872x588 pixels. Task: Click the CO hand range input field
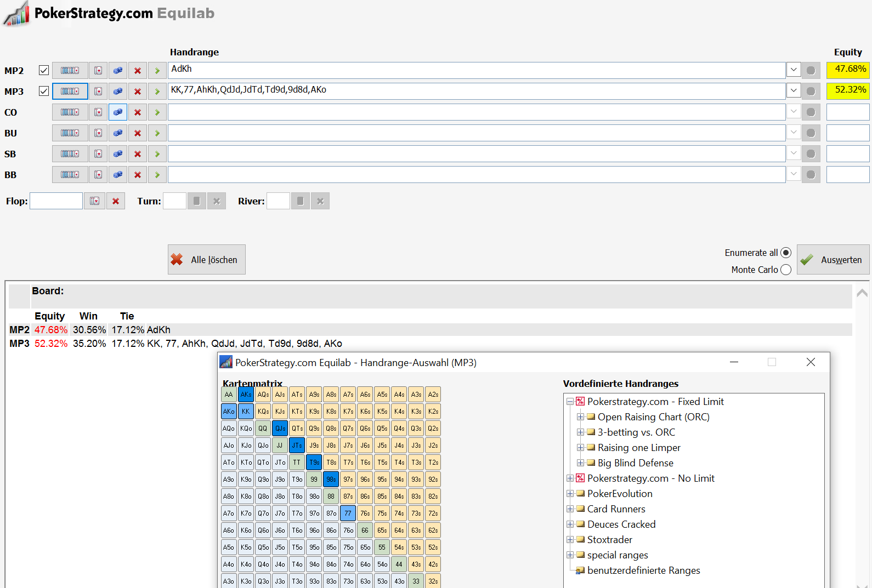[x=477, y=112]
